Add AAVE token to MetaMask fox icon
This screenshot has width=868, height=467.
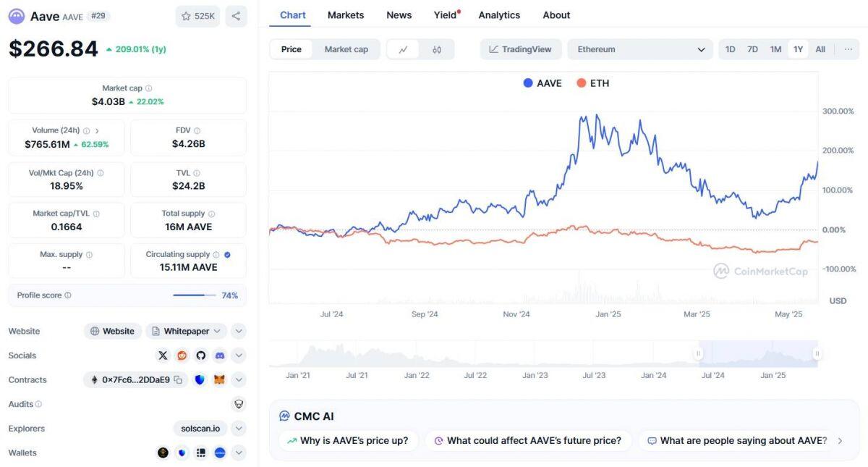click(x=220, y=379)
